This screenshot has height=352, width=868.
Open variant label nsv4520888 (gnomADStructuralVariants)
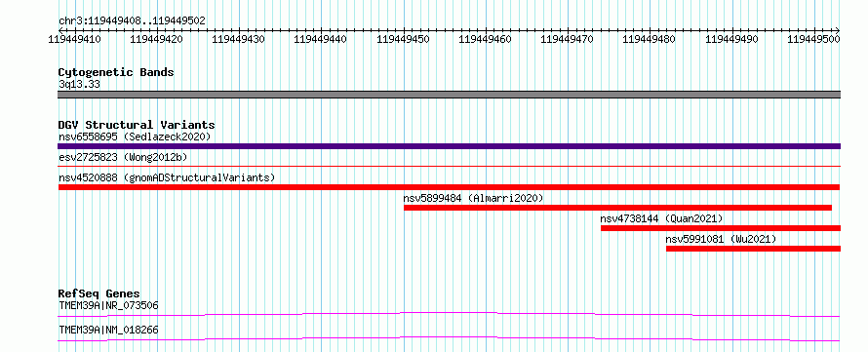[x=167, y=177]
